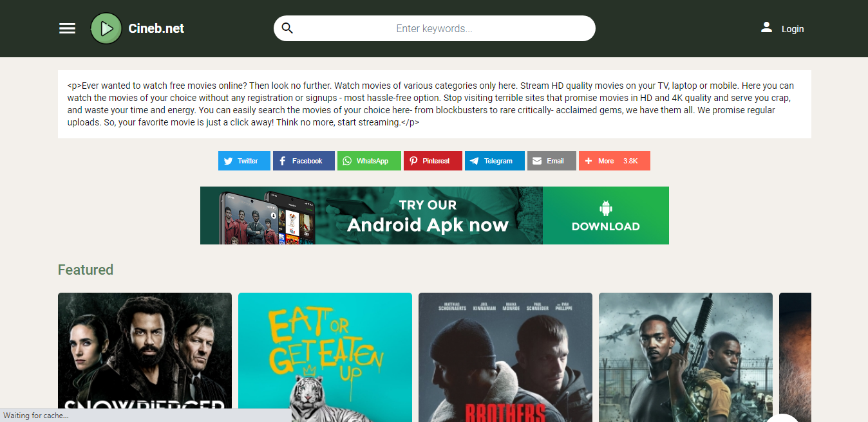Share via WhatsApp button
Image resolution: width=868 pixels, height=422 pixels.
[369, 161]
